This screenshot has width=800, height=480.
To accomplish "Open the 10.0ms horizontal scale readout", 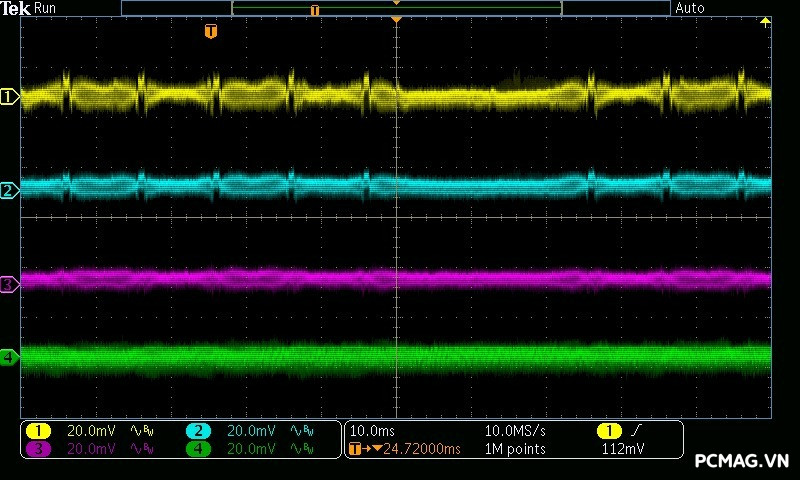I will coord(370,431).
